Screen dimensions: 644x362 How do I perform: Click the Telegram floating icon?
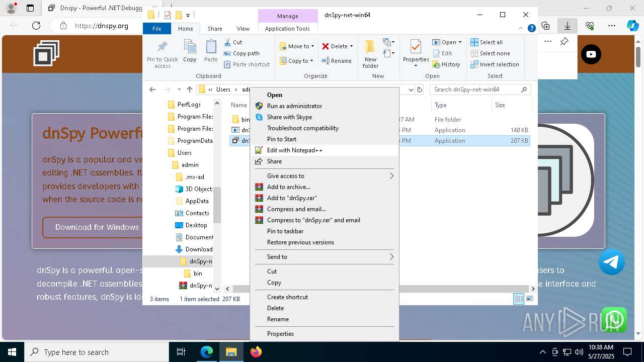pyautogui.click(x=612, y=261)
